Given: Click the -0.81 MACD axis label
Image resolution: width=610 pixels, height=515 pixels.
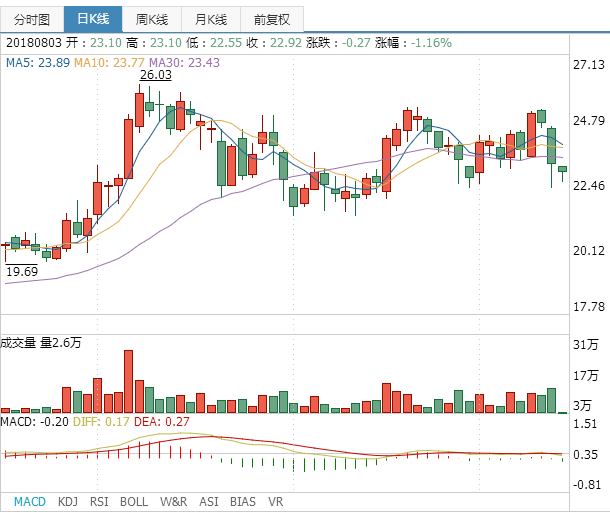Looking at the screenshot, I should [x=587, y=485].
